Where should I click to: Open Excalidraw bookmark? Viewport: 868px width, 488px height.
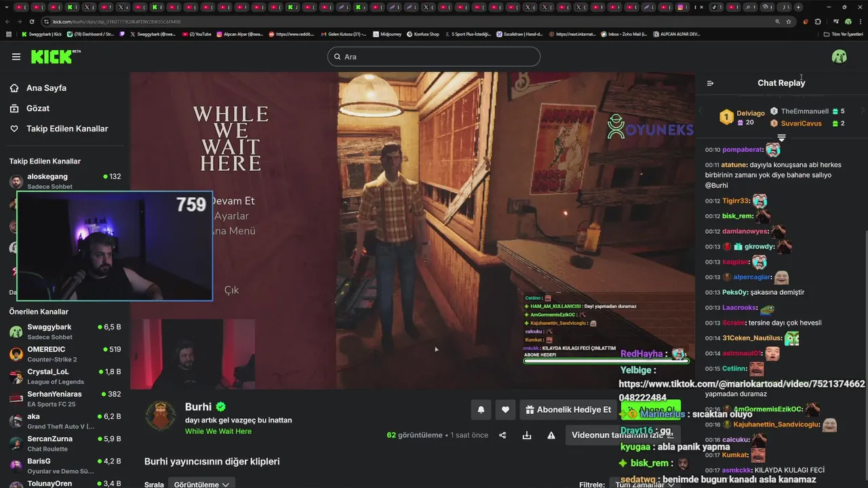click(x=519, y=34)
